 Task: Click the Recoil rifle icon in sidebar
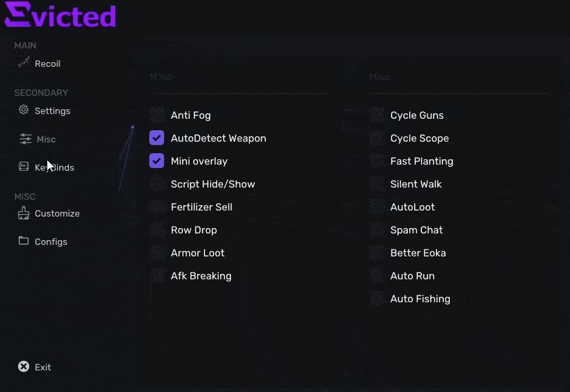[x=24, y=63]
